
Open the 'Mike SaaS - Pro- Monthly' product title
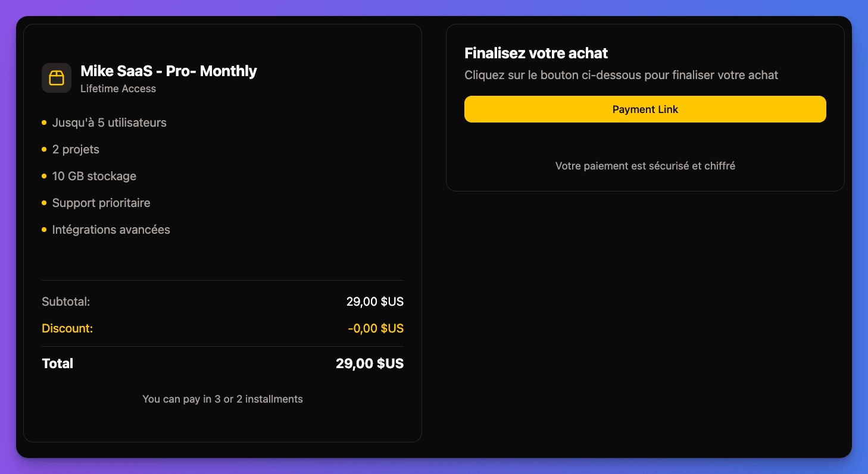pos(168,71)
